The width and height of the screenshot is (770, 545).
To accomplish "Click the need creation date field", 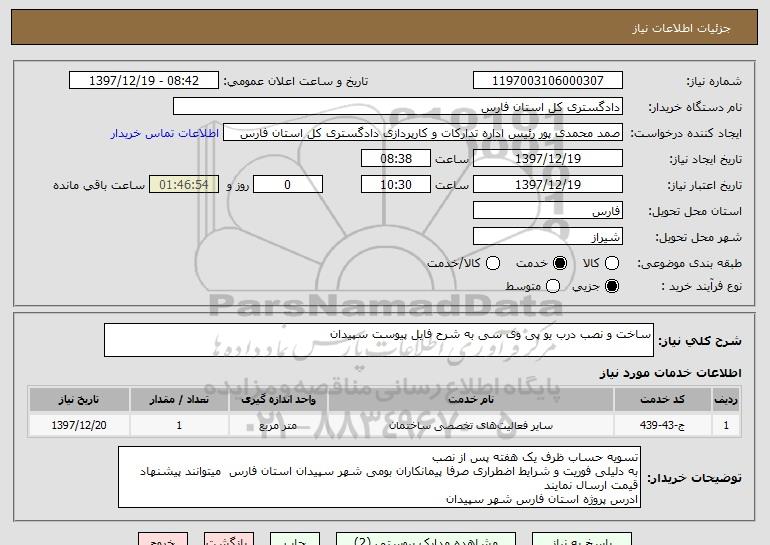I will pyautogui.click(x=548, y=159).
